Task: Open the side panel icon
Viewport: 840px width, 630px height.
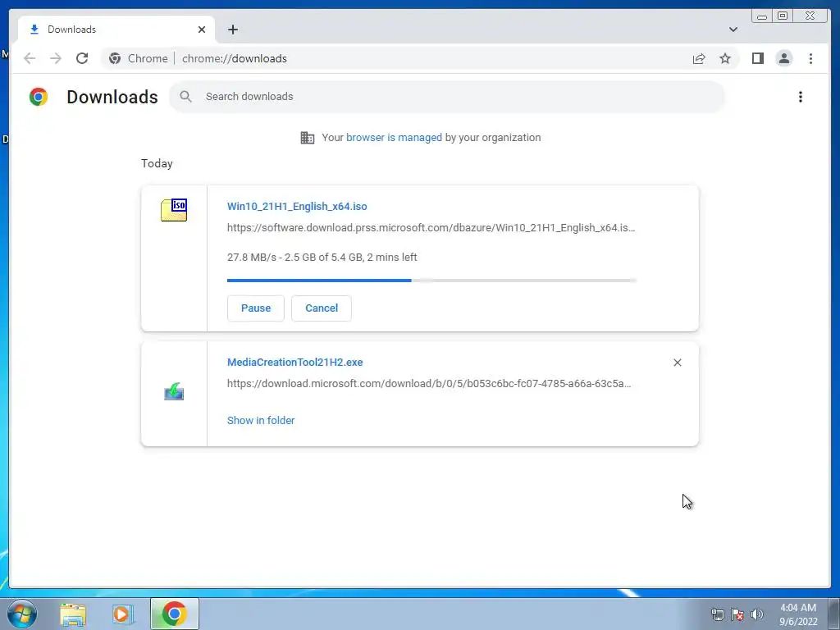Action: 757,58
